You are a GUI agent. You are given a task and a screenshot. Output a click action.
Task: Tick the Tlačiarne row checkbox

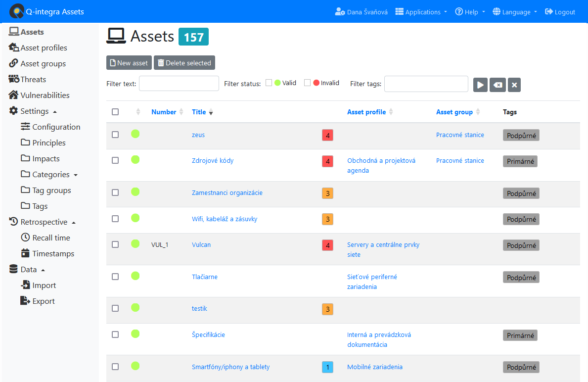115,277
